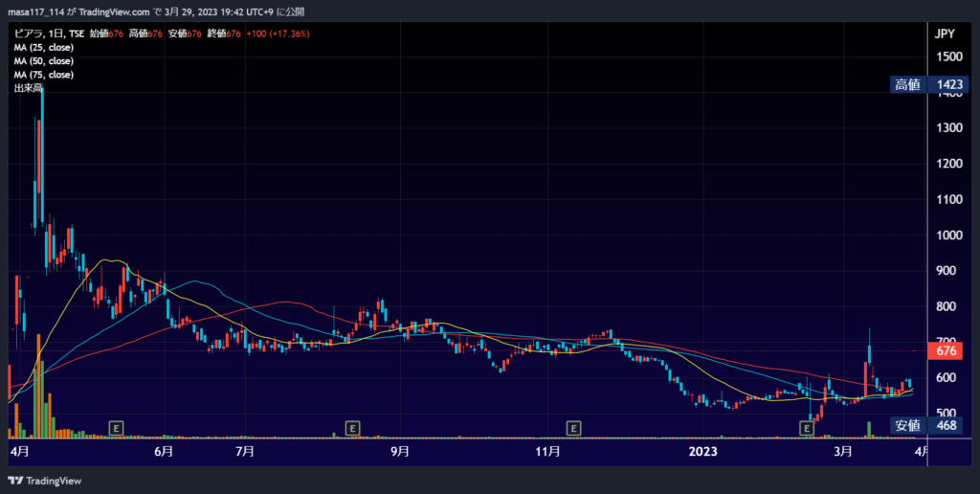Click the MA (25, close) indicator label
Screen dimensions: 980x494
point(44,48)
